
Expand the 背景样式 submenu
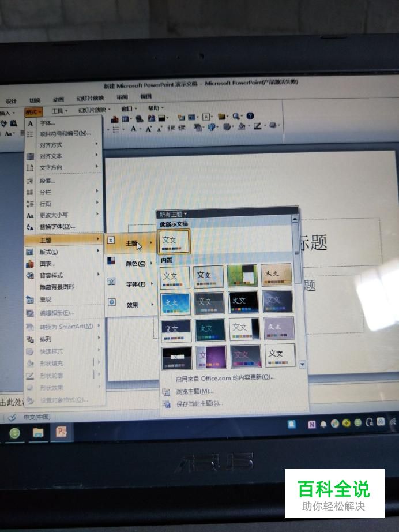(x=63, y=275)
